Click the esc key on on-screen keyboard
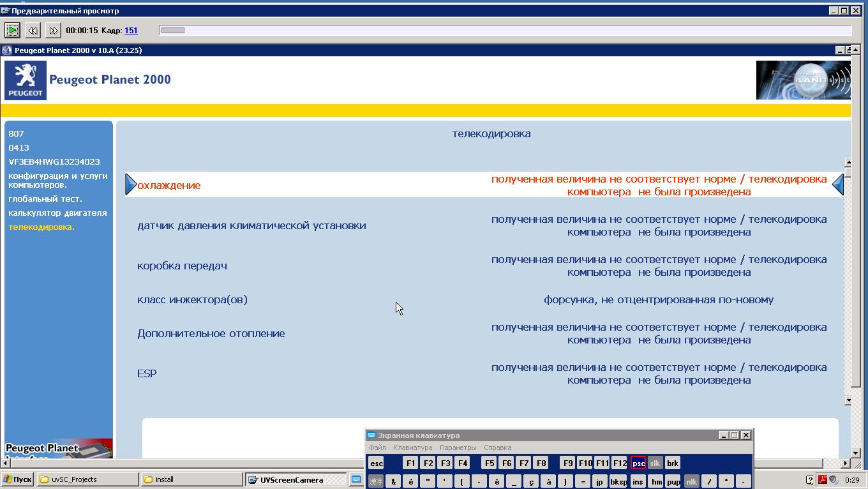Viewport: 868px width, 489px height. 377,463
